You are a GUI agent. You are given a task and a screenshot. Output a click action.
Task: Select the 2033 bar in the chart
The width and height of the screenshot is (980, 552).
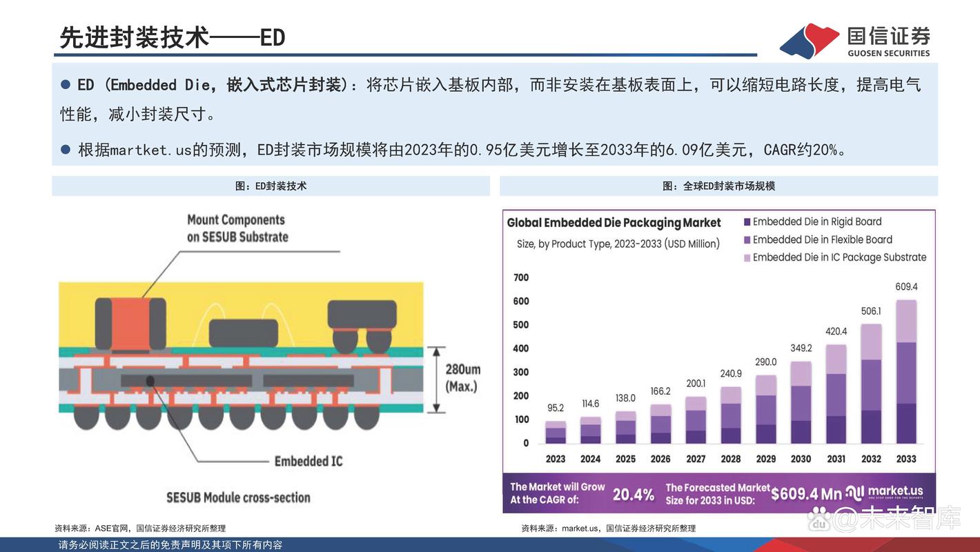pos(906,371)
